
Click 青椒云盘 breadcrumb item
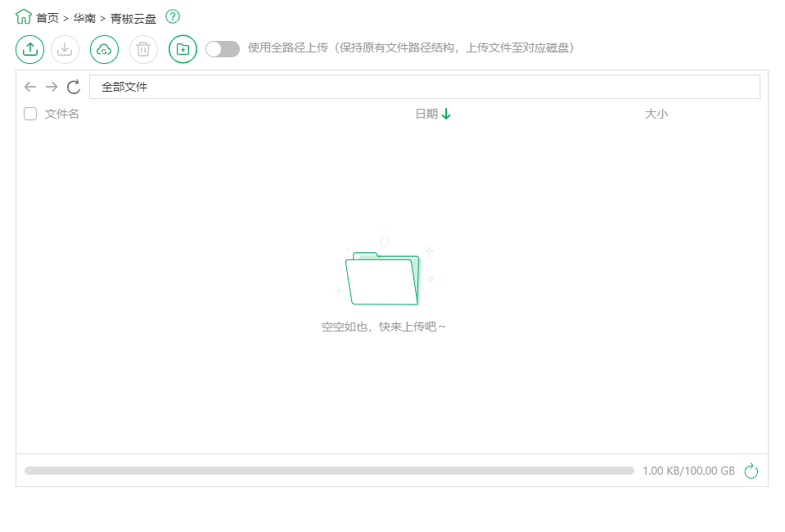pos(133,19)
